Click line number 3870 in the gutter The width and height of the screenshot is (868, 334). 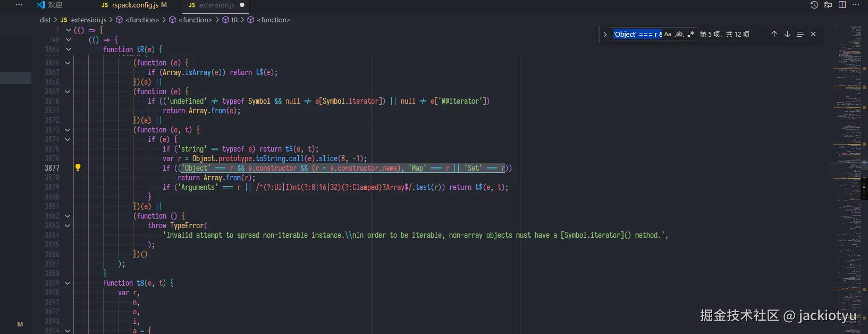tap(52, 101)
